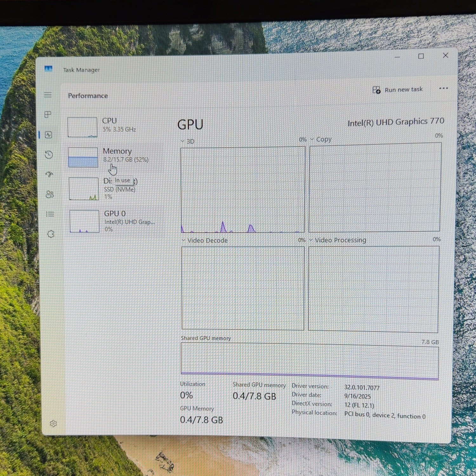Click the CPU mini graph thumbnail
Screen dimensions: 476x476
pos(83,127)
